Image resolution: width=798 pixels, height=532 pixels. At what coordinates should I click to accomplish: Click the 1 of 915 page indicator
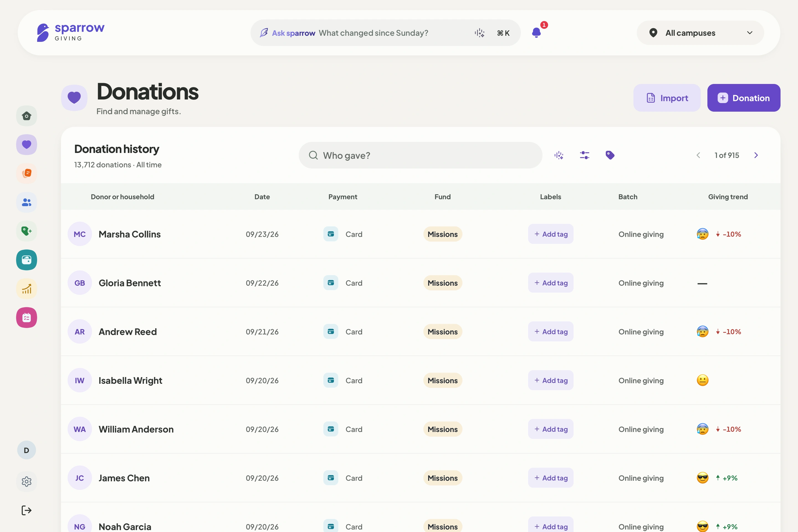pyautogui.click(x=727, y=155)
